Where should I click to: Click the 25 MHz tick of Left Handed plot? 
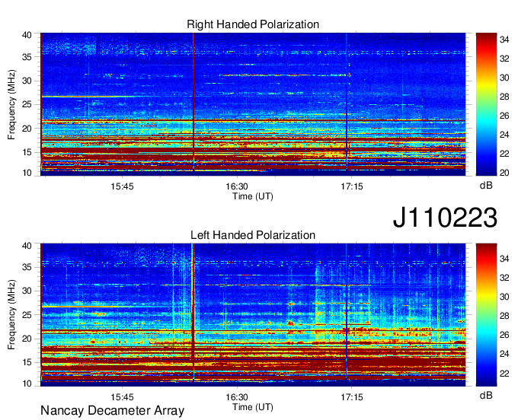click(x=27, y=315)
